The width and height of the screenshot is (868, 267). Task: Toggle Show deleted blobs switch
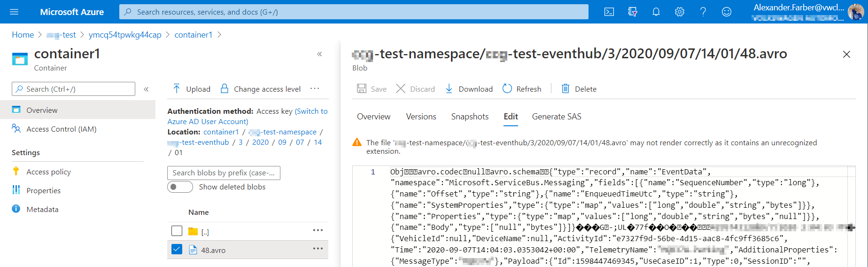[x=180, y=187]
